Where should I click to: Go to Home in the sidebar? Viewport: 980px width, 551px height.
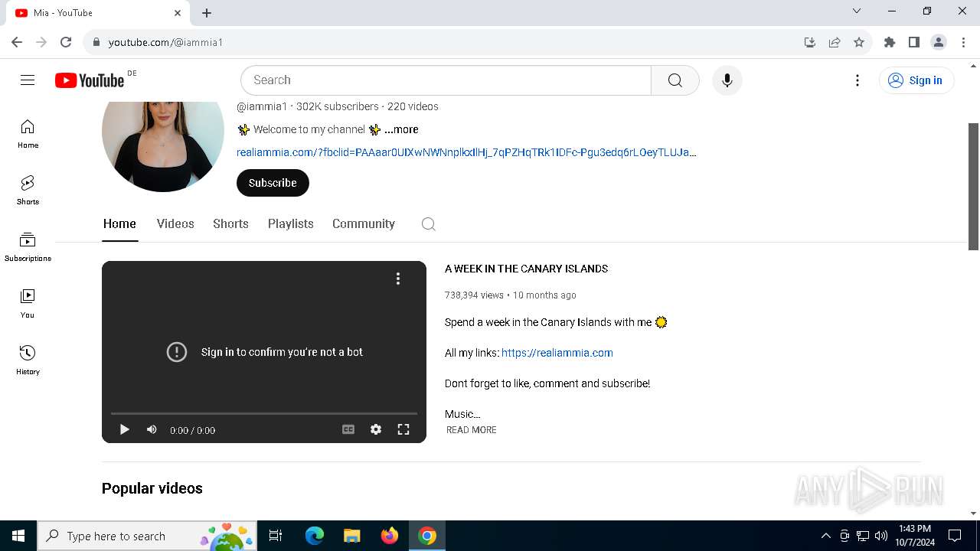[28, 134]
